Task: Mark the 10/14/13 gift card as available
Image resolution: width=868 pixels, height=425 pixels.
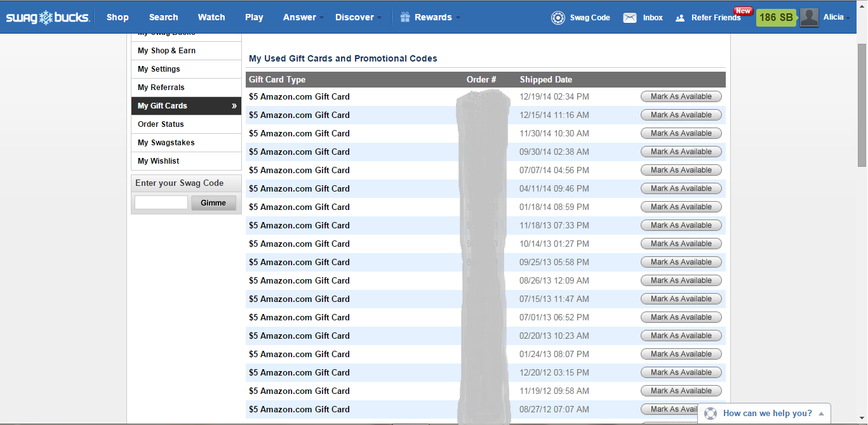Action: (681, 244)
